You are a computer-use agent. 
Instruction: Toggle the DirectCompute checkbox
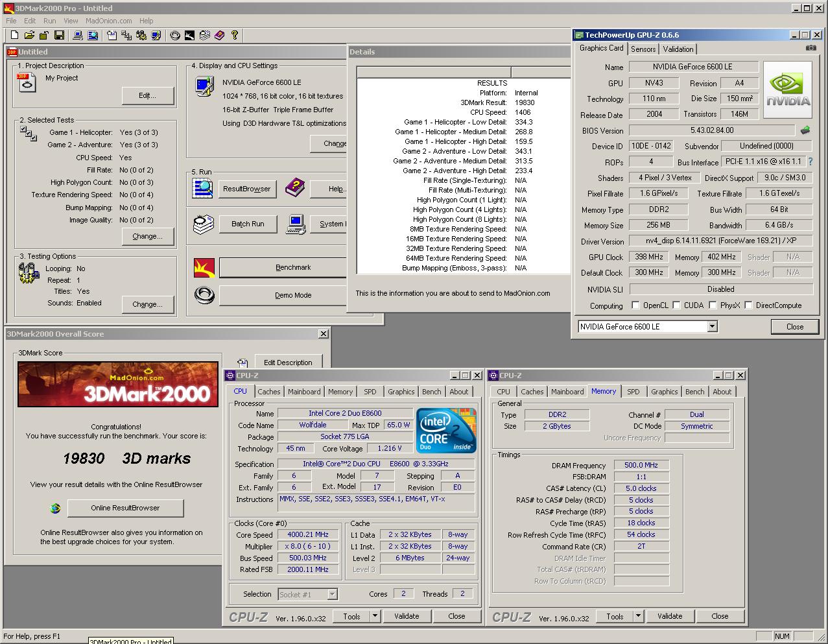(748, 305)
